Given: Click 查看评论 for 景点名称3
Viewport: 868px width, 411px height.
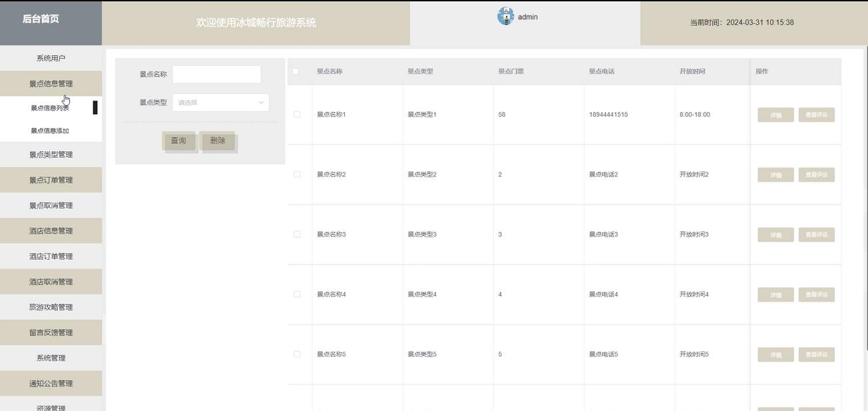Looking at the screenshot, I should (817, 234).
